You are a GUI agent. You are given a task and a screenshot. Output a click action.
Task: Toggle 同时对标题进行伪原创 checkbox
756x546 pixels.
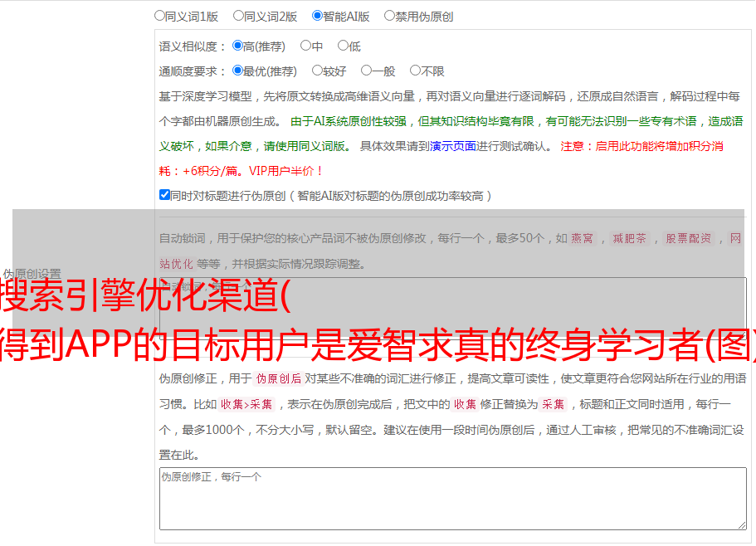[x=164, y=195]
